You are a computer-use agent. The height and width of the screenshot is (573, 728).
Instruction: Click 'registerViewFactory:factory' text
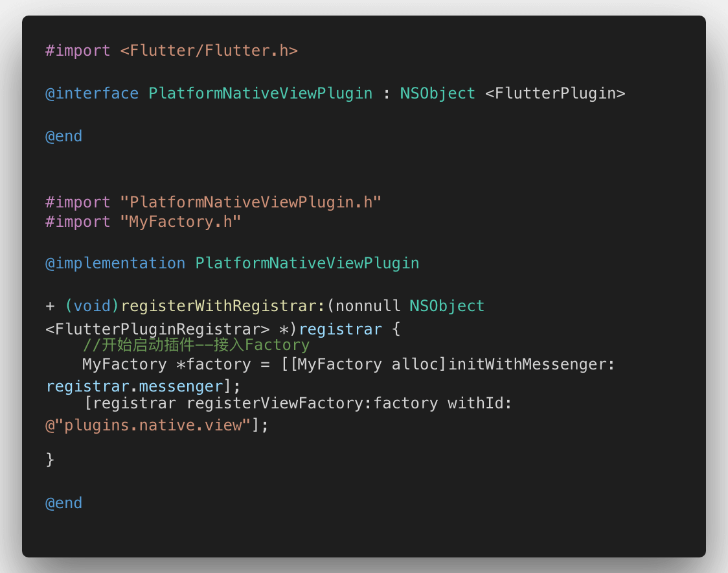(x=312, y=403)
